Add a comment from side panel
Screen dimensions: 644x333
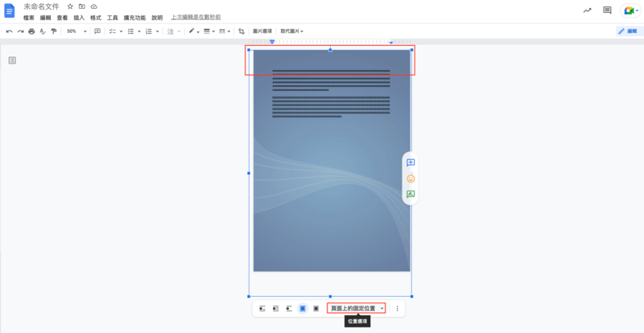411,162
